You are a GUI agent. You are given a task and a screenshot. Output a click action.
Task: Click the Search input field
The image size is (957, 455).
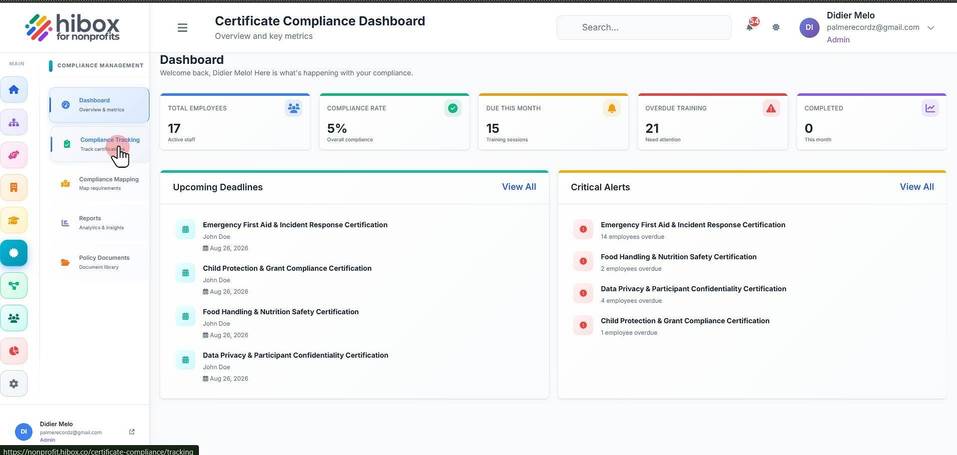point(644,27)
